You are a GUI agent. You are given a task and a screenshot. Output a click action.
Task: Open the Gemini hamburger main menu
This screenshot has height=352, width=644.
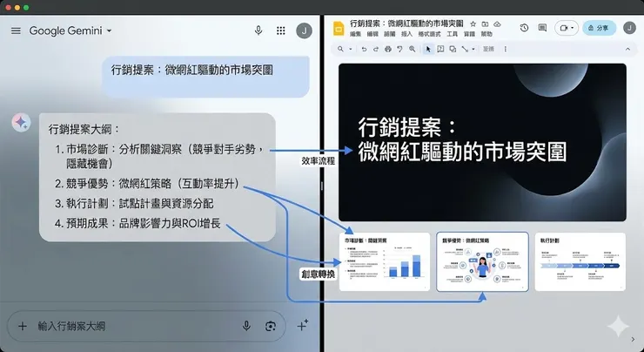(x=16, y=30)
